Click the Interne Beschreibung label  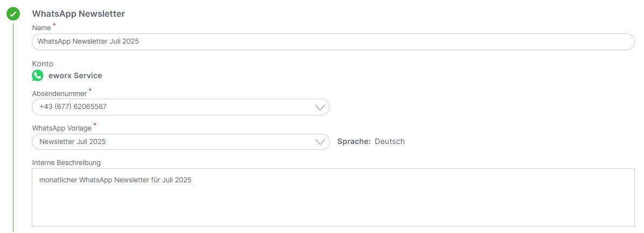66,163
